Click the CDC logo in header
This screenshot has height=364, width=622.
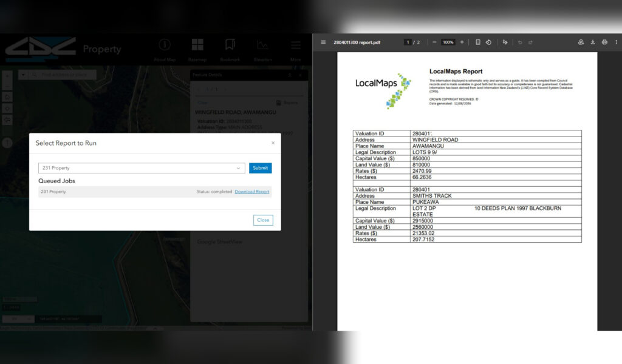pos(41,49)
